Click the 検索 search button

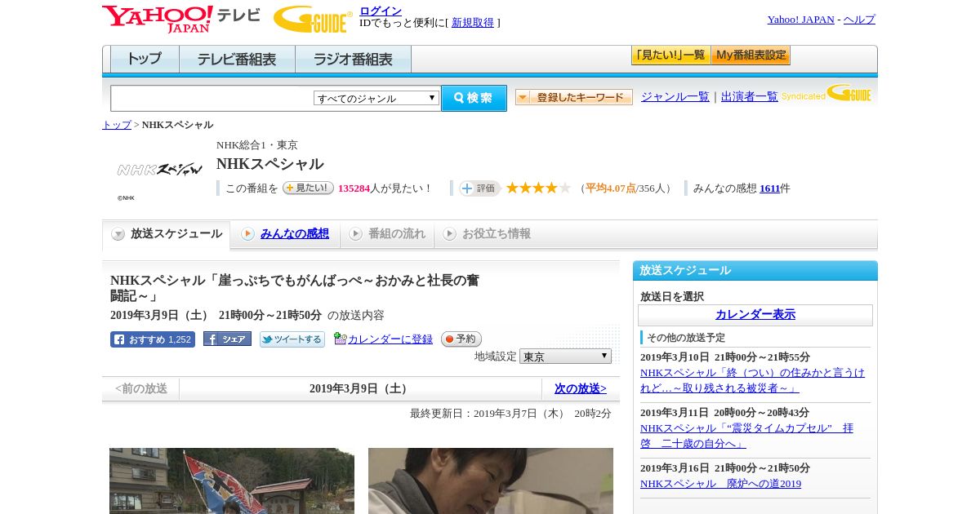[x=474, y=98]
